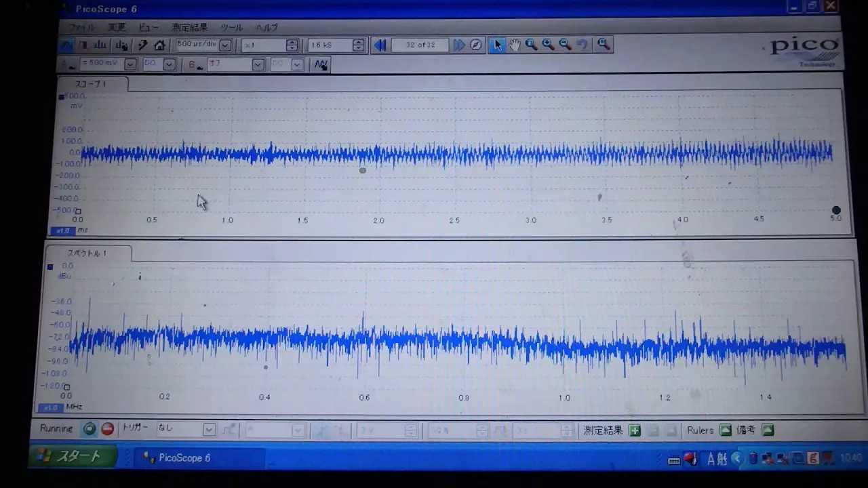Select the zoom window magnifier tool
Viewport: 868px width, 488px height.
[532, 45]
